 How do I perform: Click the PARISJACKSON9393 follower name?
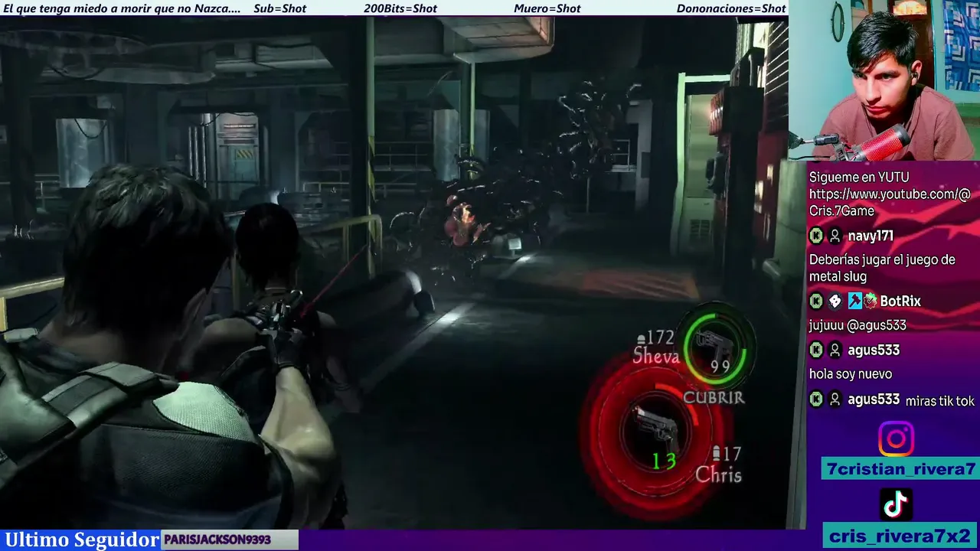pyautogui.click(x=217, y=540)
